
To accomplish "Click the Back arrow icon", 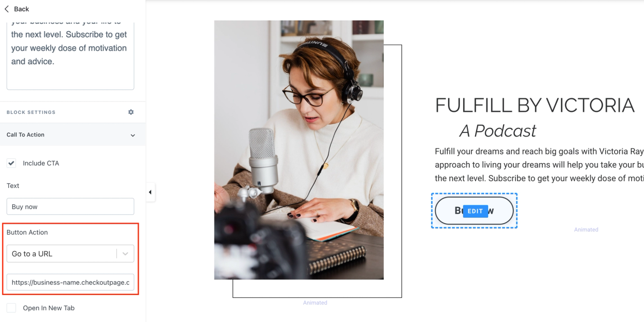I will pyautogui.click(x=6, y=9).
